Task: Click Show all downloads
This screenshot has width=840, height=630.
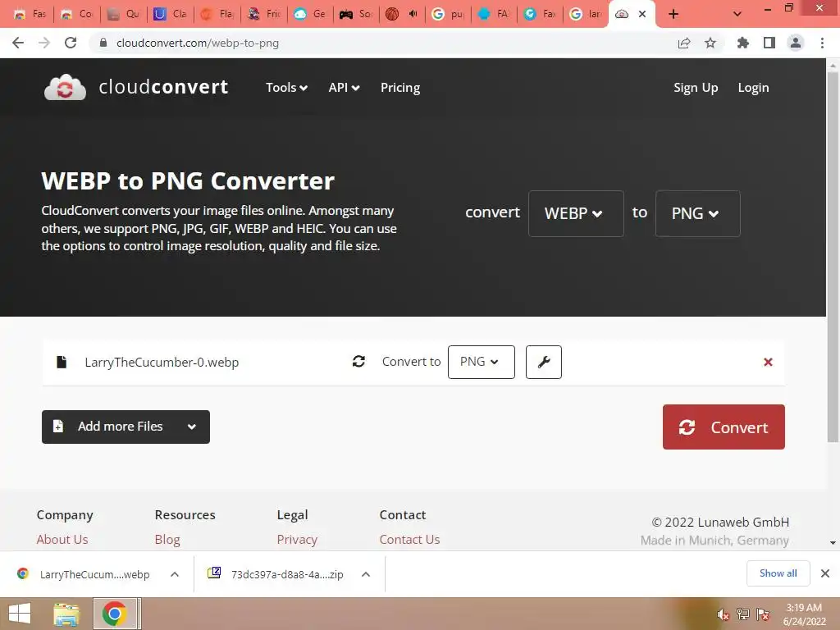Action: (778, 573)
